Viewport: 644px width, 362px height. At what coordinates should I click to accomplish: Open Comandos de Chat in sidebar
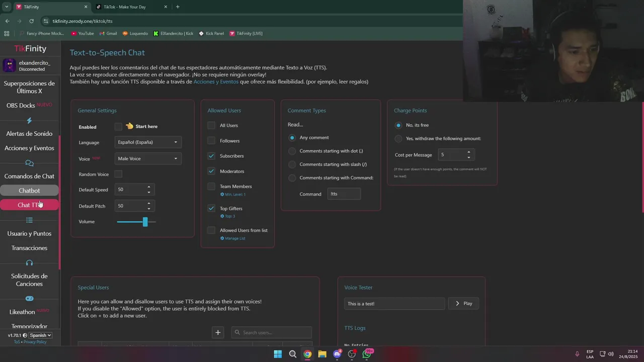click(x=29, y=176)
